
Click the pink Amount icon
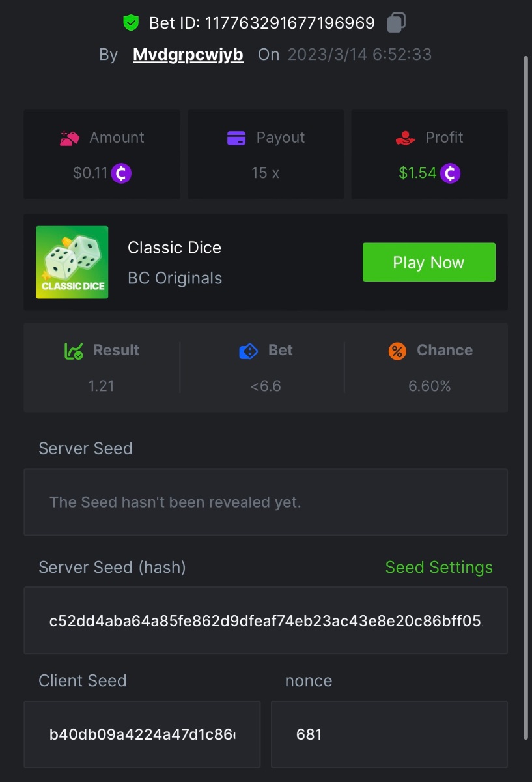coord(70,138)
